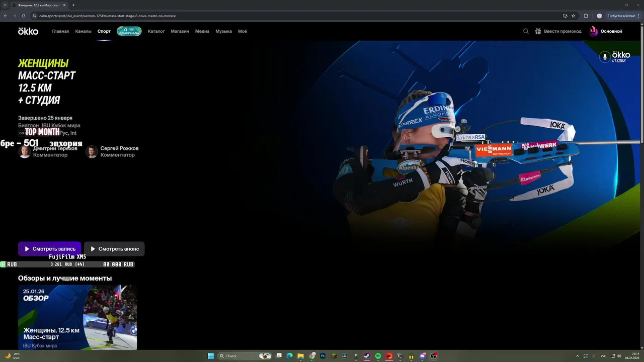This screenshot has height=362, width=644.
Task: Click Ввести промокод
Action: point(558,31)
